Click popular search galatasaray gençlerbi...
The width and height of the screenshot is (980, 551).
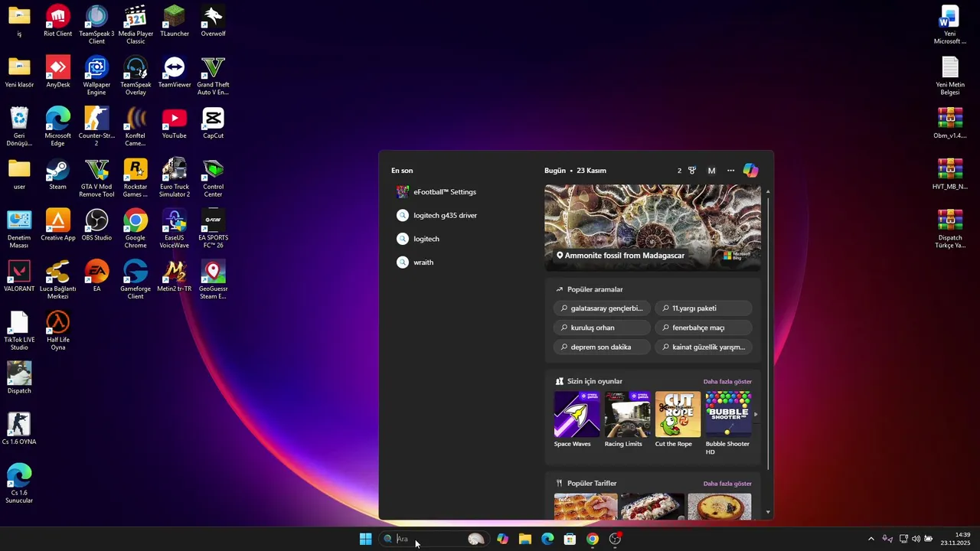(602, 308)
